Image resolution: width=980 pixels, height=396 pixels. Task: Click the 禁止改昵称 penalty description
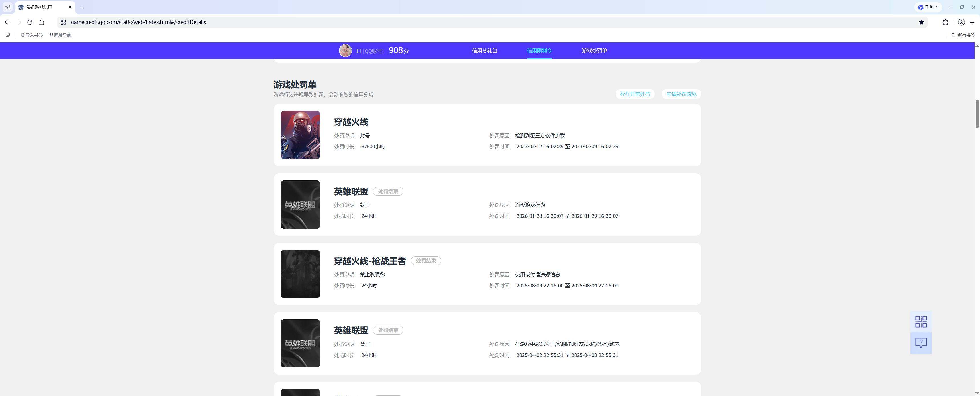[x=372, y=275]
